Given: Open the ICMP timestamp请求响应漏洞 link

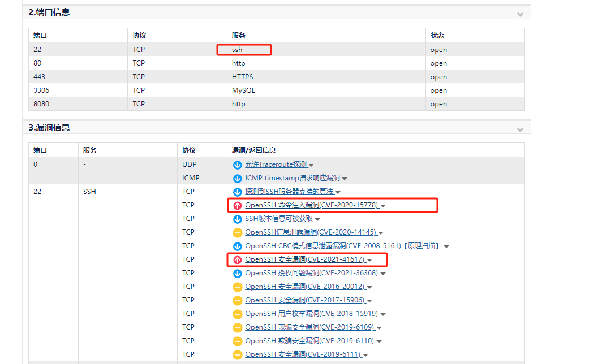Looking at the screenshot, I should tap(293, 178).
